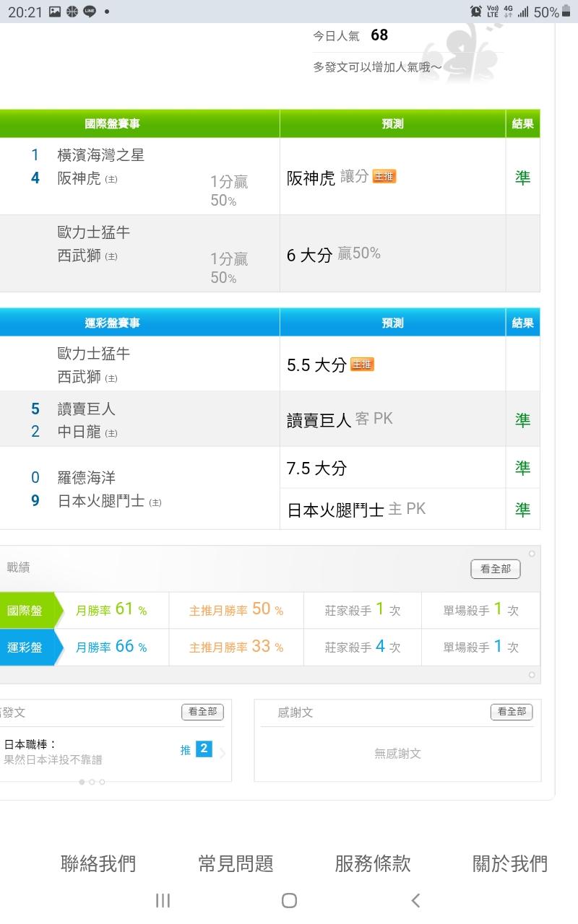The height and width of the screenshot is (924, 578).
Task: Click 日本火腿鬥士 主 PK prediction
Action: click(356, 510)
